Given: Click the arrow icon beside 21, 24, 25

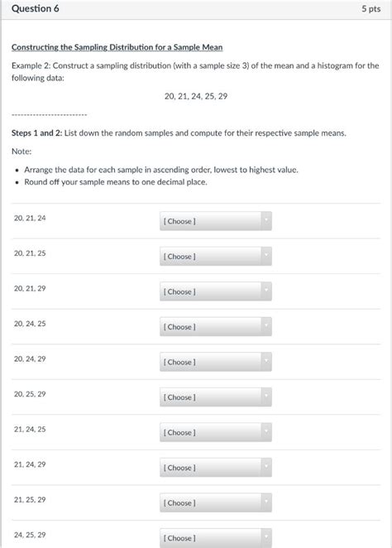Looking at the screenshot, I should pyautogui.click(x=266, y=432).
